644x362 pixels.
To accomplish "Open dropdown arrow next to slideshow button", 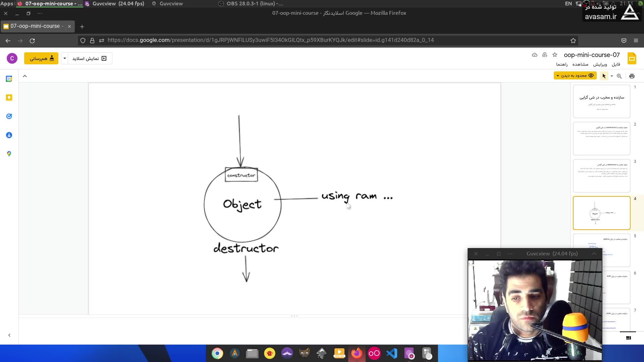I will pyautogui.click(x=65, y=58).
